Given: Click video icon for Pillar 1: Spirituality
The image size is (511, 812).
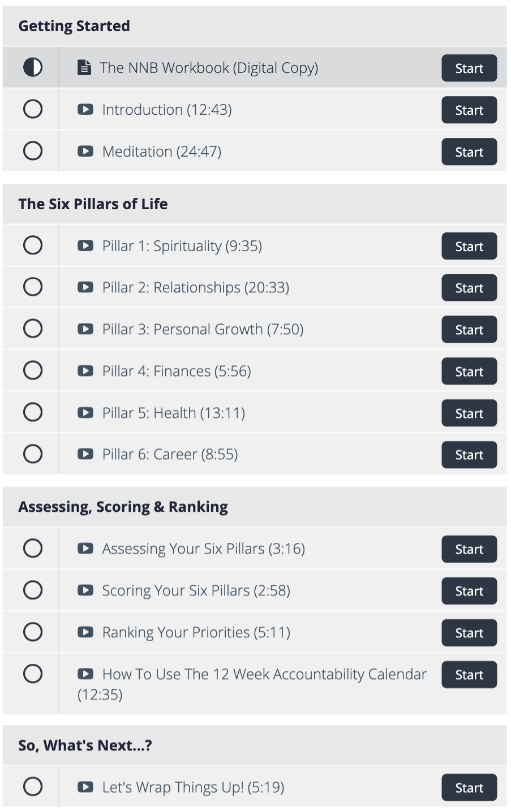Looking at the screenshot, I should (x=85, y=246).
